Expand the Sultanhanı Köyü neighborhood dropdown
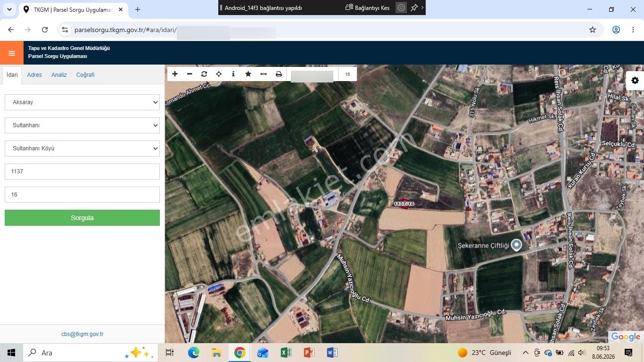This screenshot has width=644, height=362. click(82, 148)
